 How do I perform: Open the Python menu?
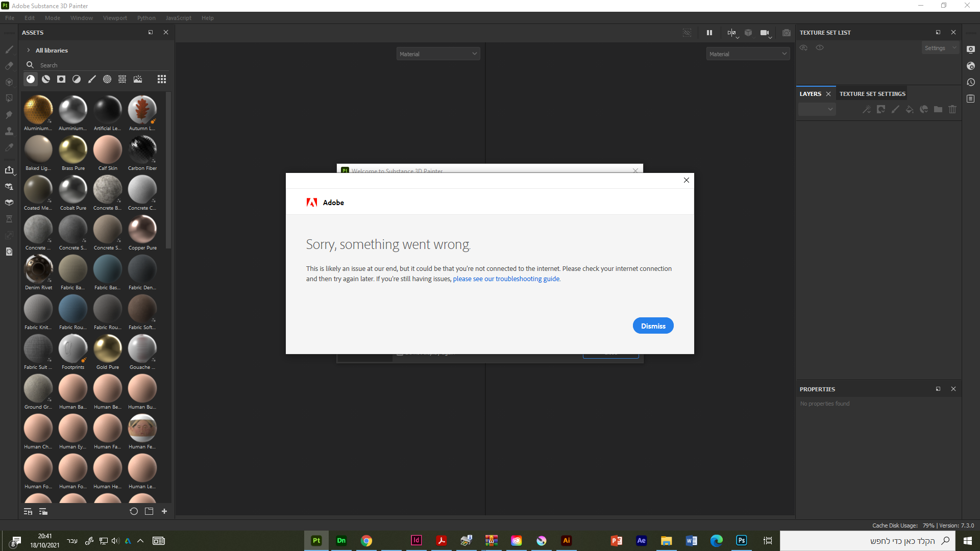click(x=146, y=17)
